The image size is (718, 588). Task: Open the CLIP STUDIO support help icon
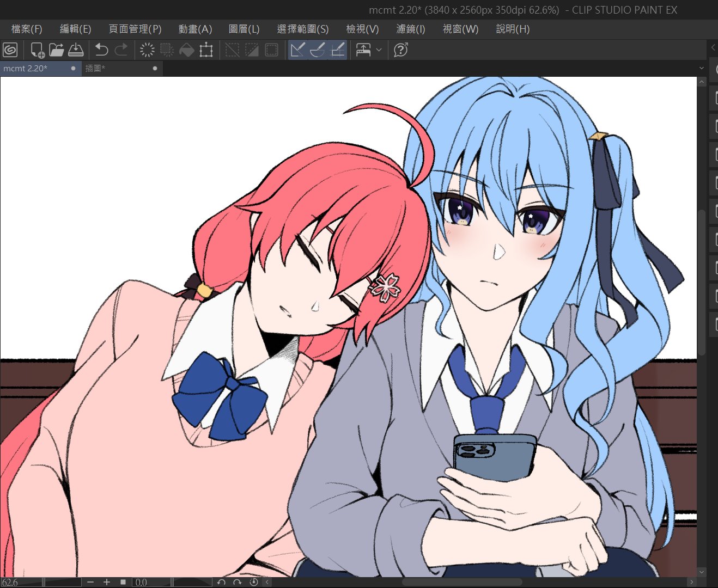pyautogui.click(x=400, y=50)
